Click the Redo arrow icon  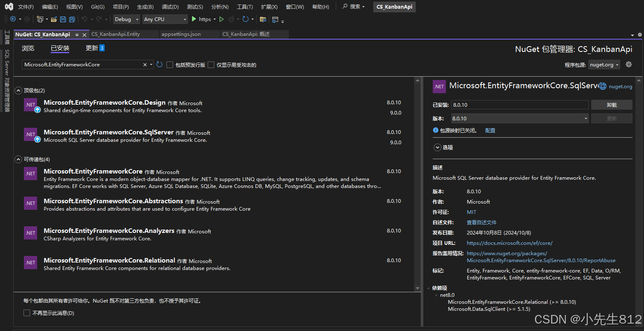pyautogui.click(x=99, y=19)
